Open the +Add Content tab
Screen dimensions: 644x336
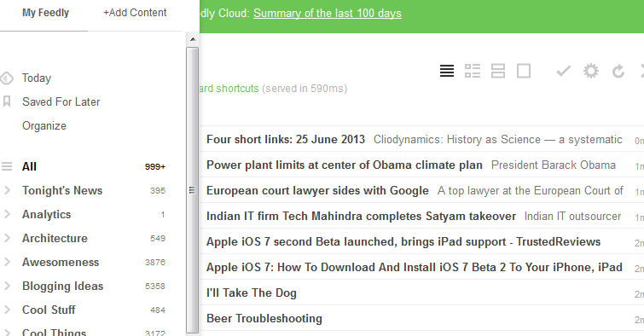135,13
